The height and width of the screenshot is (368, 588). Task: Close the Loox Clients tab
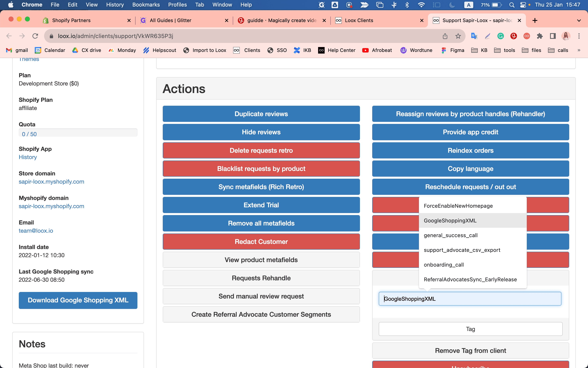pos(422,20)
